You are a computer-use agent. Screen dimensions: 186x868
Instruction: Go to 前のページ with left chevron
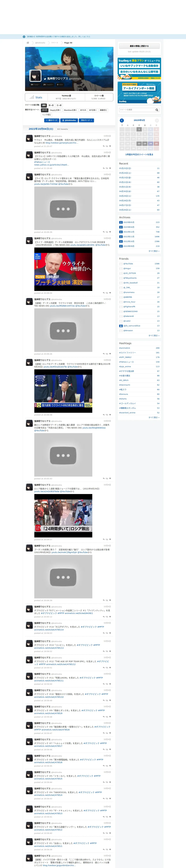[x=52, y=120]
